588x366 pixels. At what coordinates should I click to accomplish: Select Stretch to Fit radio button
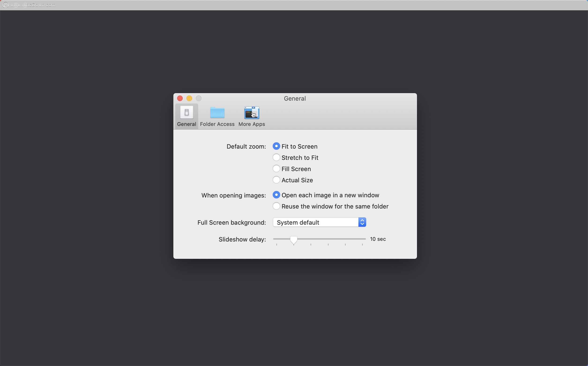click(276, 157)
